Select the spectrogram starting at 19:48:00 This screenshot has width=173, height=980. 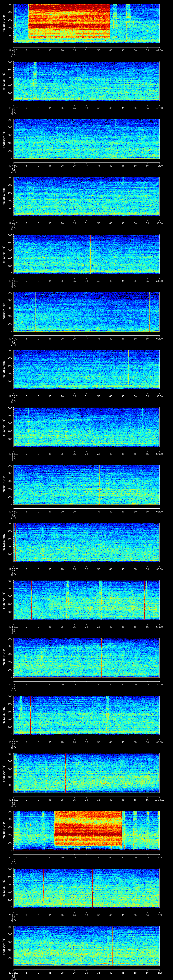[x=87, y=139]
